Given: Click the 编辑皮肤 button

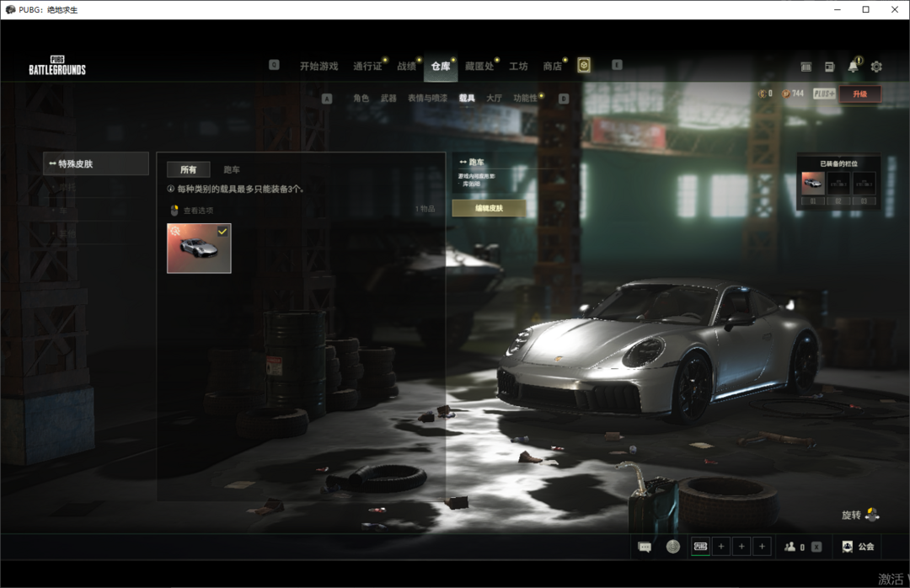Looking at the screenshot, I should pyautogui.click(x=489, y=208).
